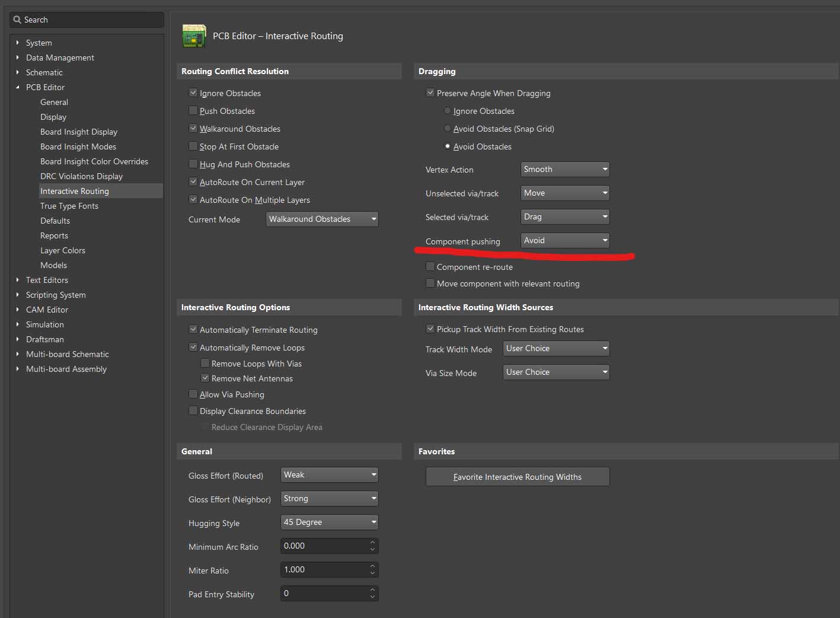Toggle Preserve Angle When Dragging checkbox
840x618 pixels.
(430, 93)
